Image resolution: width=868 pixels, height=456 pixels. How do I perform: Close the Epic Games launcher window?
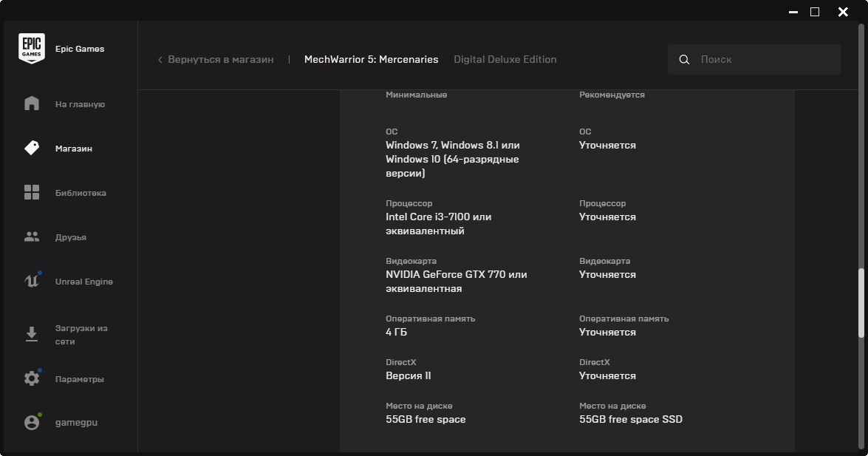click(843, 12)
